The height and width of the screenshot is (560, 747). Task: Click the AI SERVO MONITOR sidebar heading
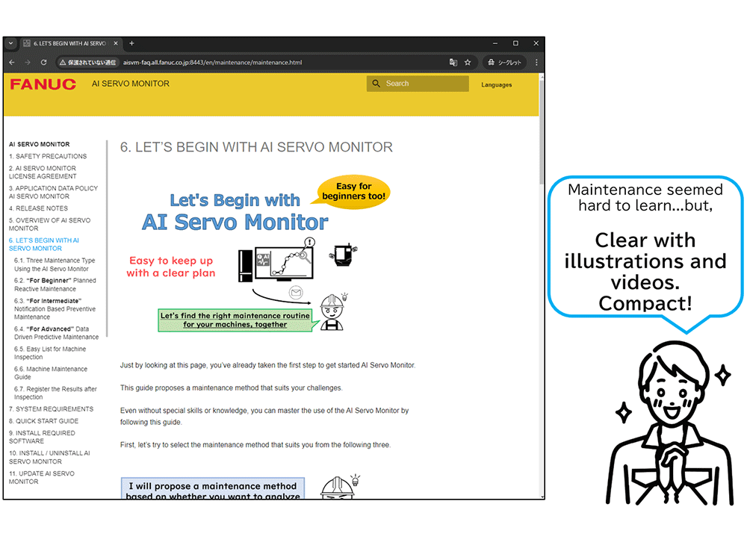39,144
